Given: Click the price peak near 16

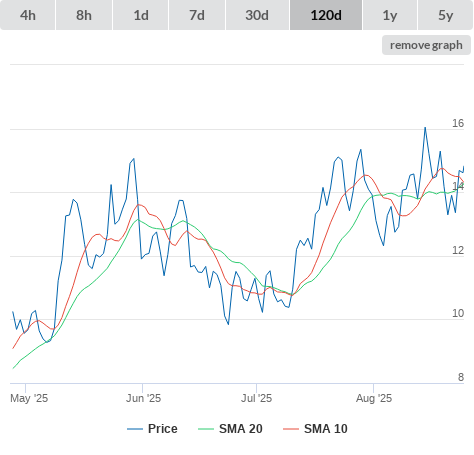Looking at the screenshot, I should (x=425, y=127).
